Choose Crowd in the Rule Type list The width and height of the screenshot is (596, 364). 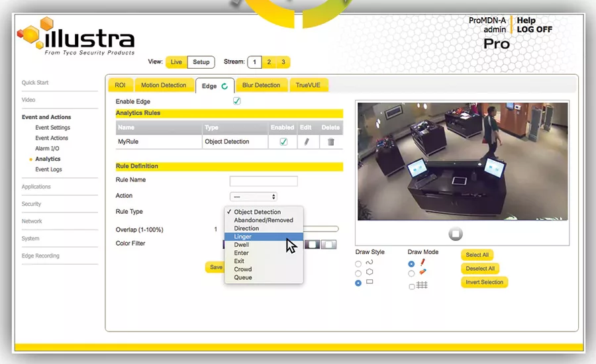[264, 269]
